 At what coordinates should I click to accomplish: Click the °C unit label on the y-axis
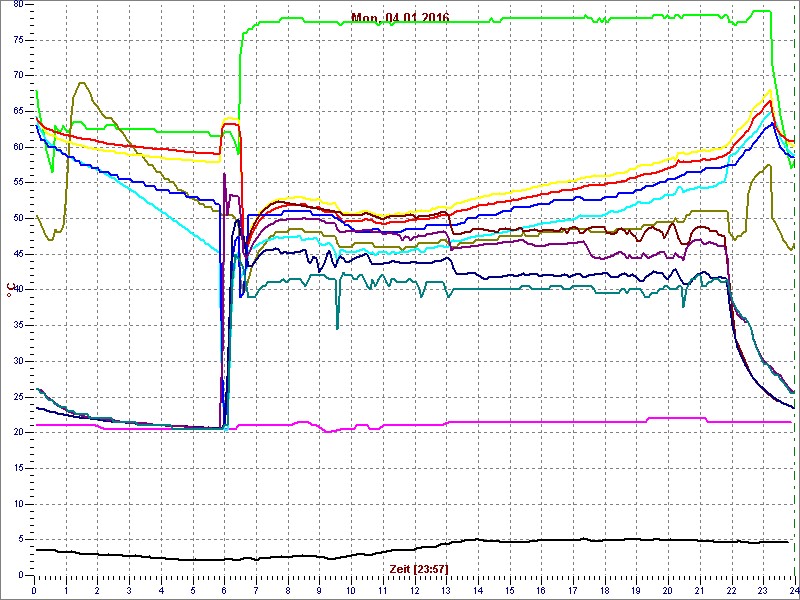[11, 290]
